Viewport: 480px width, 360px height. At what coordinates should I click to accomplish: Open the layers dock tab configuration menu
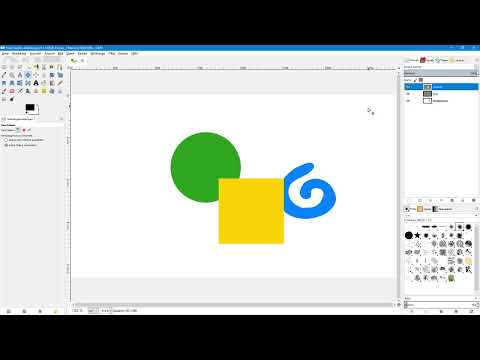(477, 60)
